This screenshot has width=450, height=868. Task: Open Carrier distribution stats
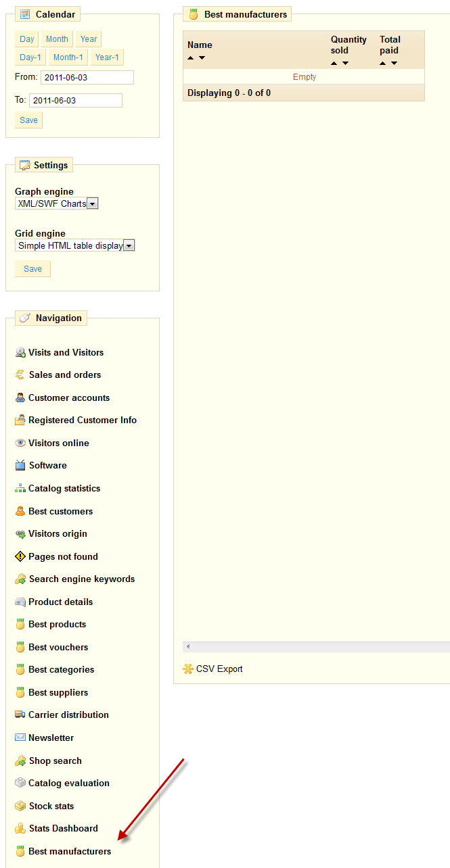pos(68,715)
